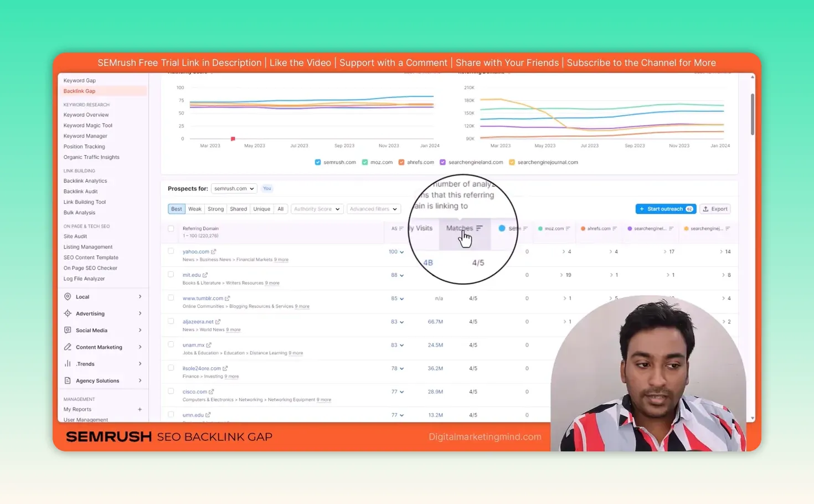Image resolution: width=814 pixels, height=504 pixels.
Task: Select the Strong prospects tab
Action: click(x=215, y=209)
